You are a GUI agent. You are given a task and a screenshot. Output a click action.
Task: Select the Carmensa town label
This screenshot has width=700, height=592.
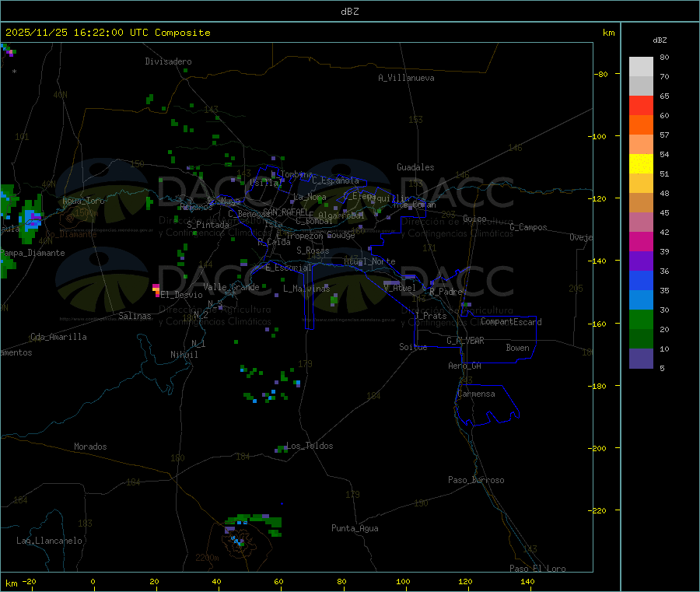[x=476, y=394]
